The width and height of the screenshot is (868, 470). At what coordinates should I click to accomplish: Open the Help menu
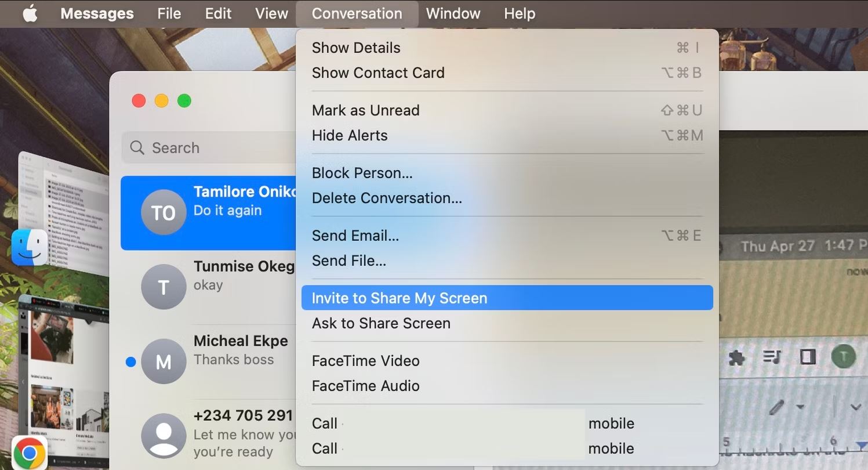(519, 13)
